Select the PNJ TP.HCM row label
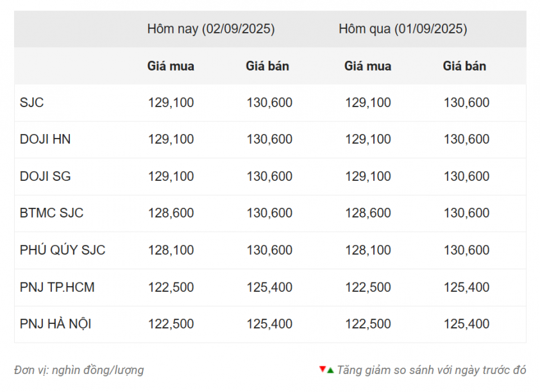The width and height of the screenshot is (540, 392). (x=57, y=287)
